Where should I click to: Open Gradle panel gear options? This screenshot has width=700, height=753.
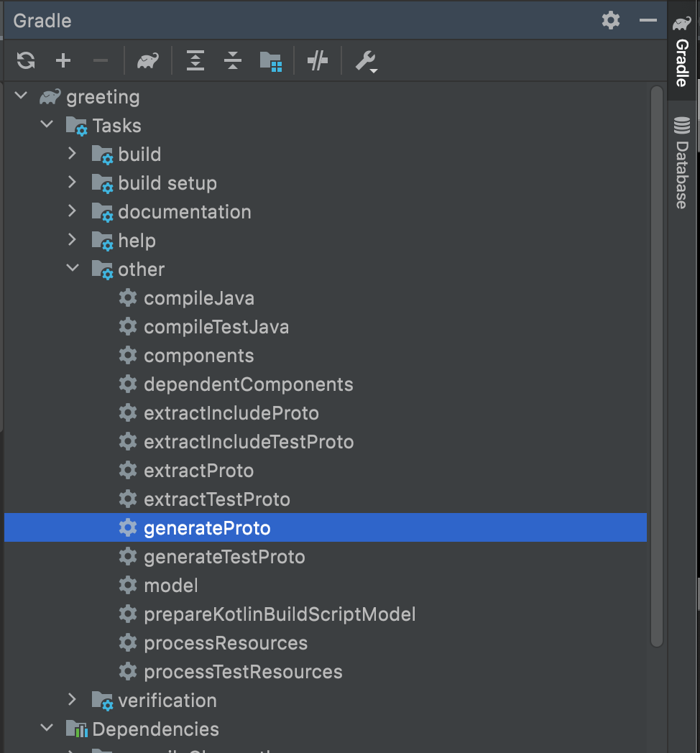[610, 20]
